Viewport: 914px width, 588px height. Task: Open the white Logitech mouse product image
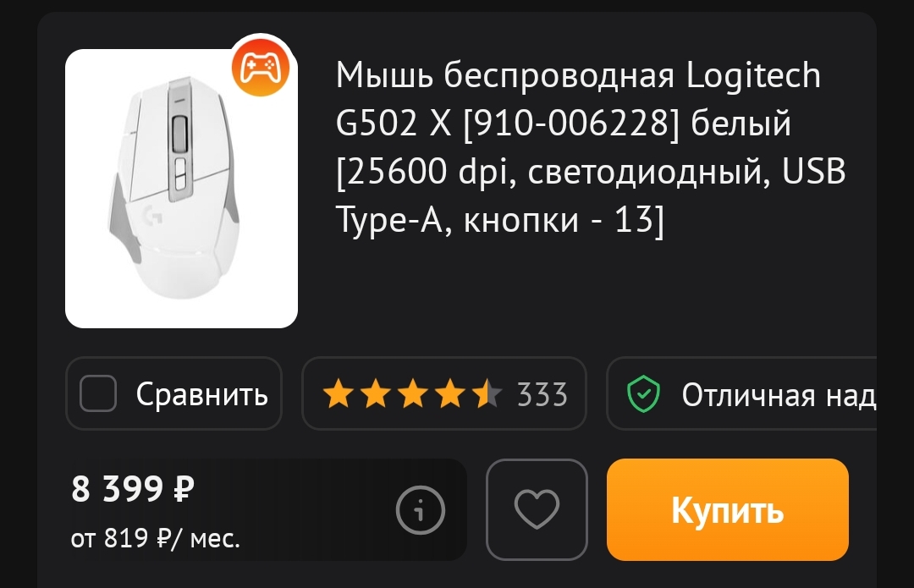181,189
